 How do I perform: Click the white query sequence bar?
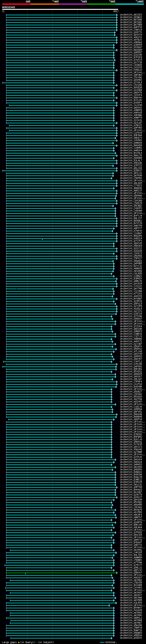(60, 10)
